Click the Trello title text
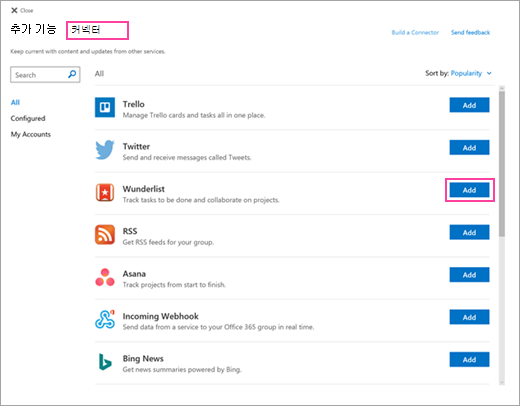 (134, 104)
